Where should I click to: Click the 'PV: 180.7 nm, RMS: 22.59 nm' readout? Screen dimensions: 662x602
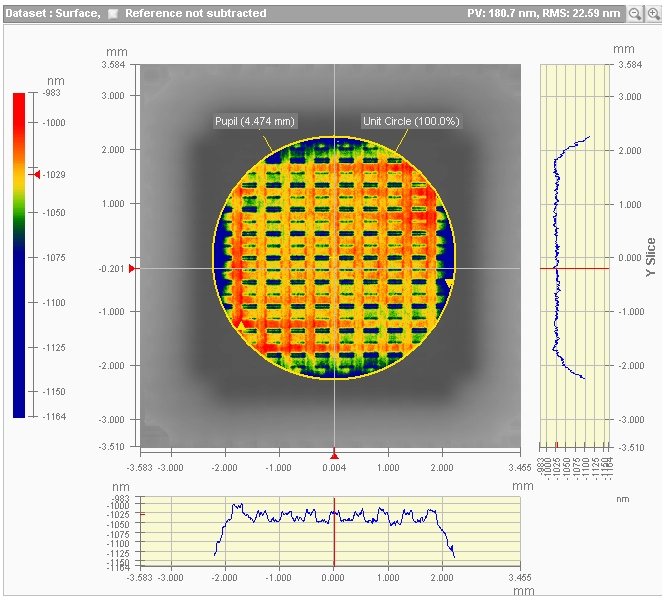coord(543,13)
